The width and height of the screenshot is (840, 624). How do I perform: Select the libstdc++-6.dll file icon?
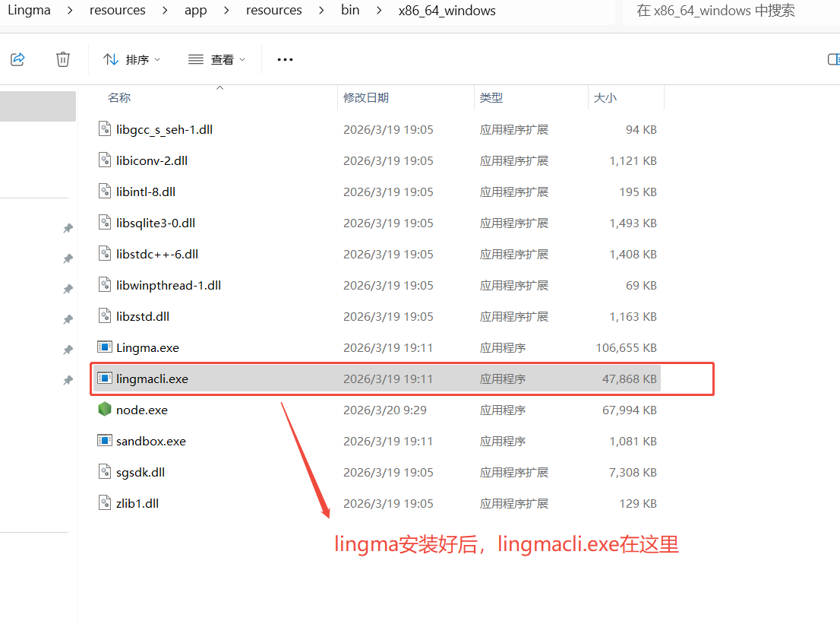click(105, 254)
